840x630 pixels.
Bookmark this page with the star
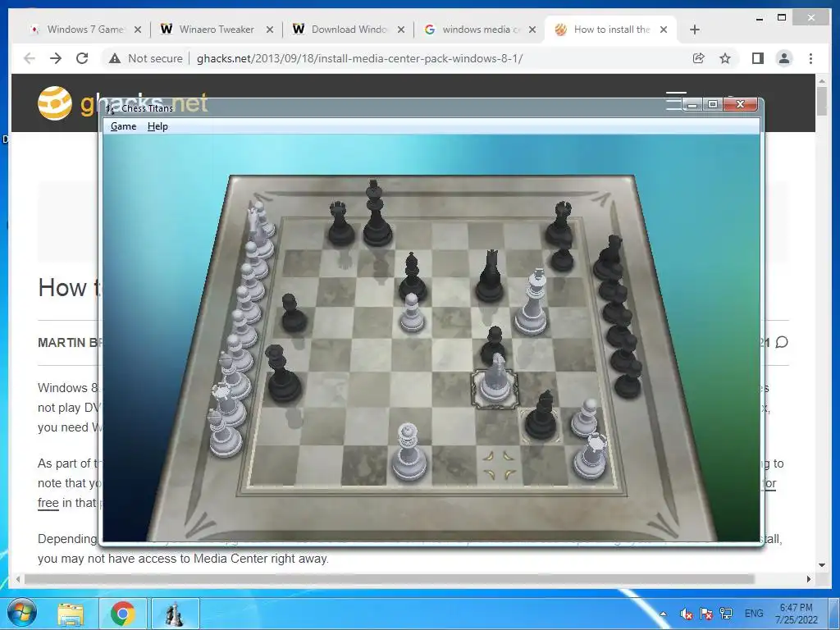pos(725,58)
